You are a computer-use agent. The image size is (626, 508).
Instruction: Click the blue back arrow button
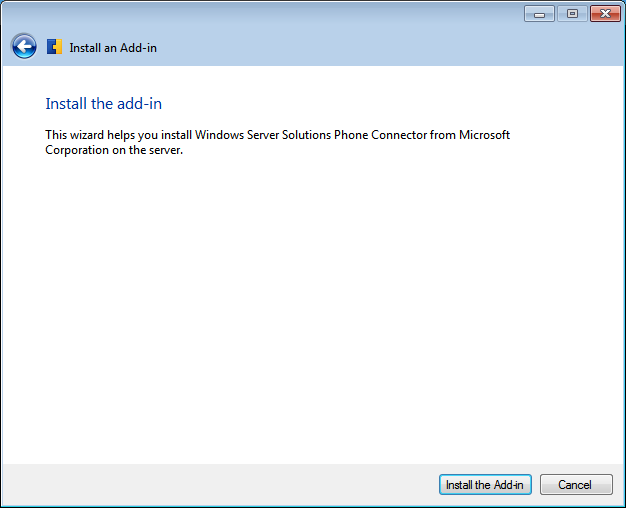click(x=24, y=46)
